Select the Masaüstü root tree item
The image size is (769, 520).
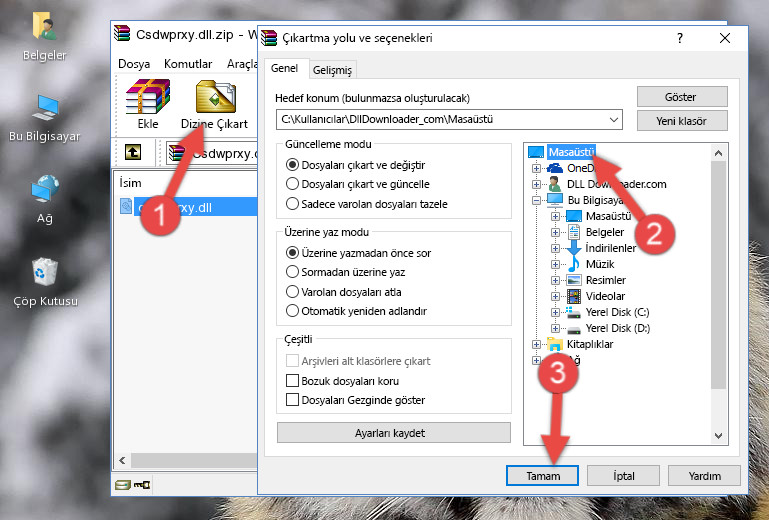point(571,152)
